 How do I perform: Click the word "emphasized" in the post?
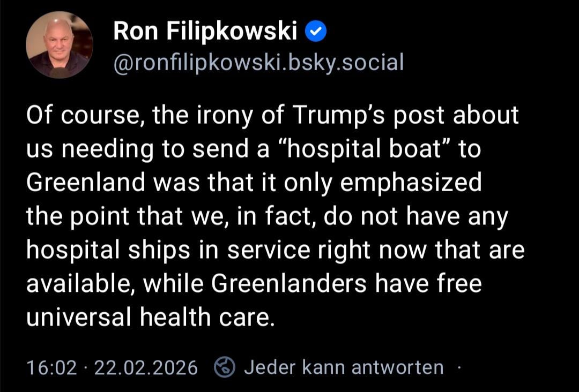pyautogui.click(x=411, y=183)
